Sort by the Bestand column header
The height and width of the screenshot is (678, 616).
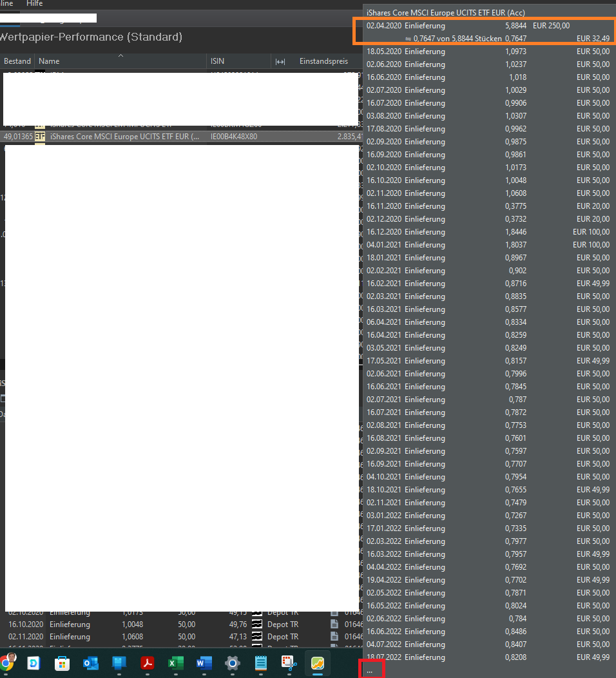pos(17,61)
